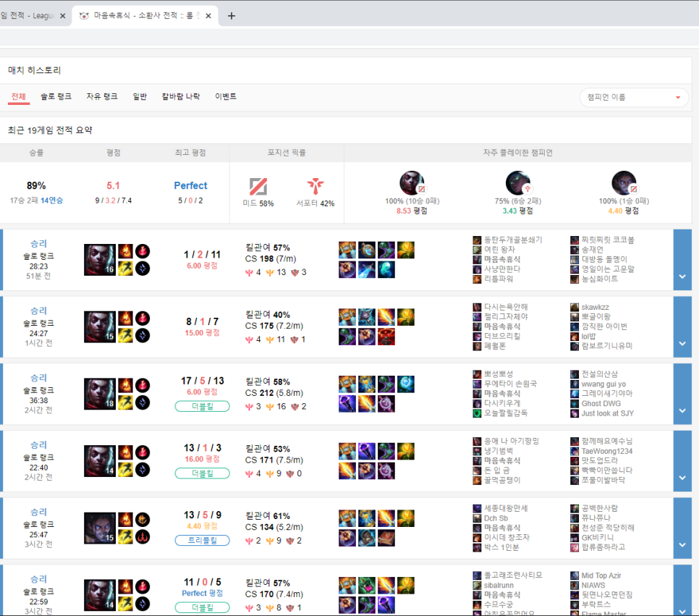Select the 일반 match filter tab
699x616 pixels.
point(140,96)
